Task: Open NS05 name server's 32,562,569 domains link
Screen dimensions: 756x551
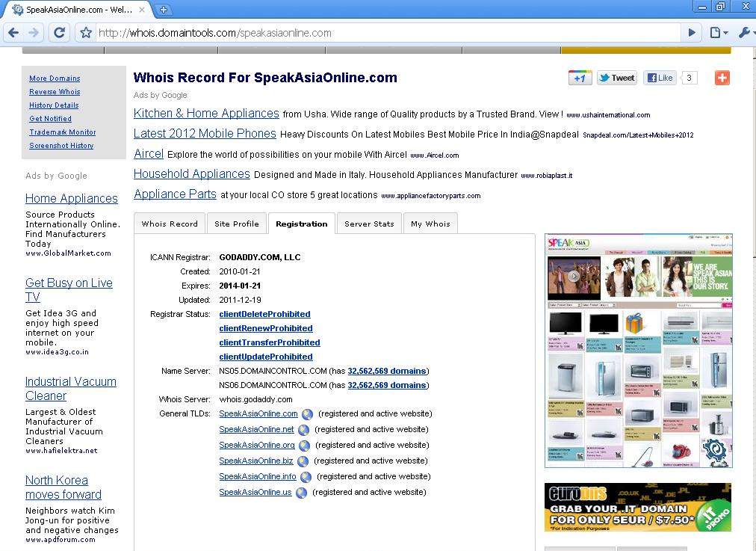Action: pyautogui.click(x=387, y=371)
